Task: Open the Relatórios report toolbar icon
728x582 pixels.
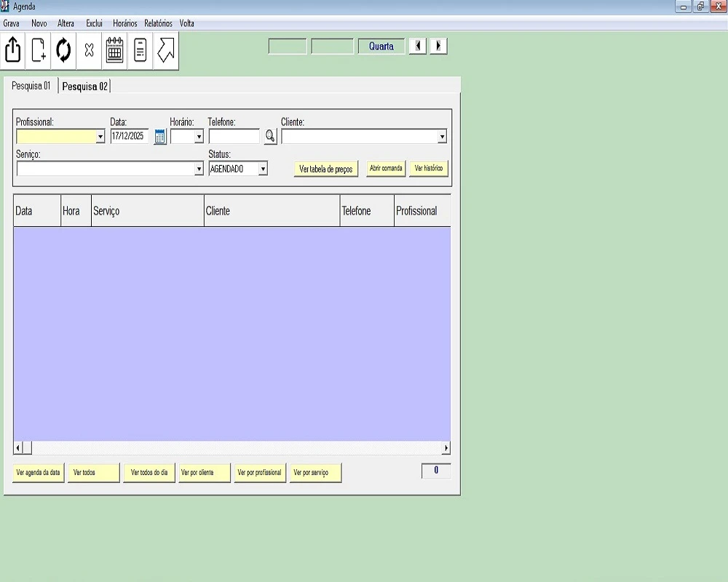Action: tap(141, 51)
